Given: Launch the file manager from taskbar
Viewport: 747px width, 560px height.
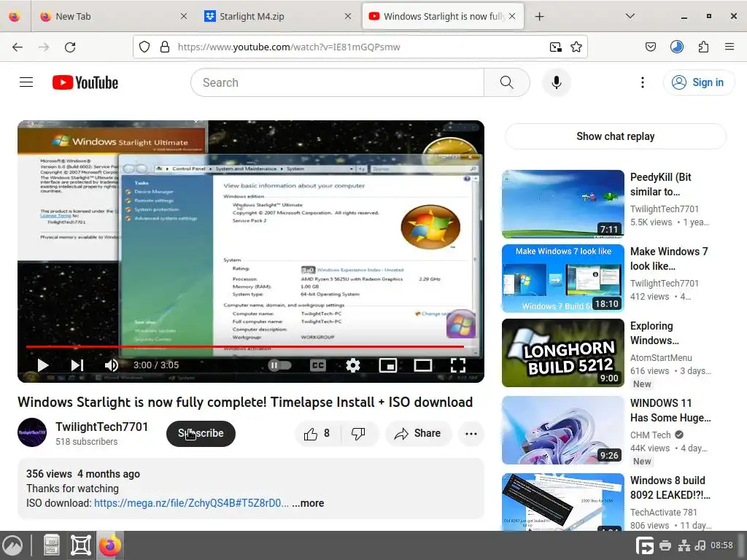Looking at the screenshot, I should (52, 545).
